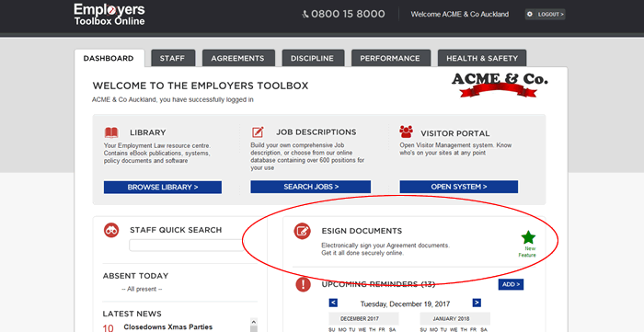Click the Search Jobs button
Screen dimensions: 644x332
(311, 187)
